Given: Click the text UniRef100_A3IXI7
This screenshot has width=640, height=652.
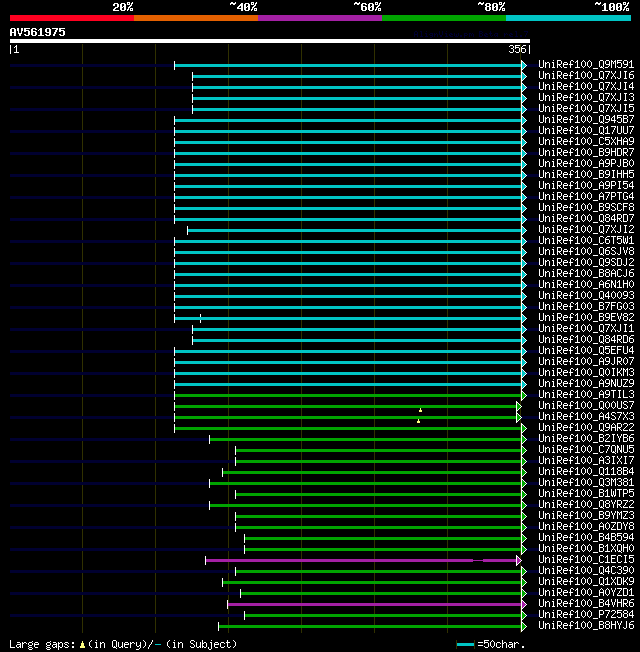Looking at the screenshot, I should (586, 461).
